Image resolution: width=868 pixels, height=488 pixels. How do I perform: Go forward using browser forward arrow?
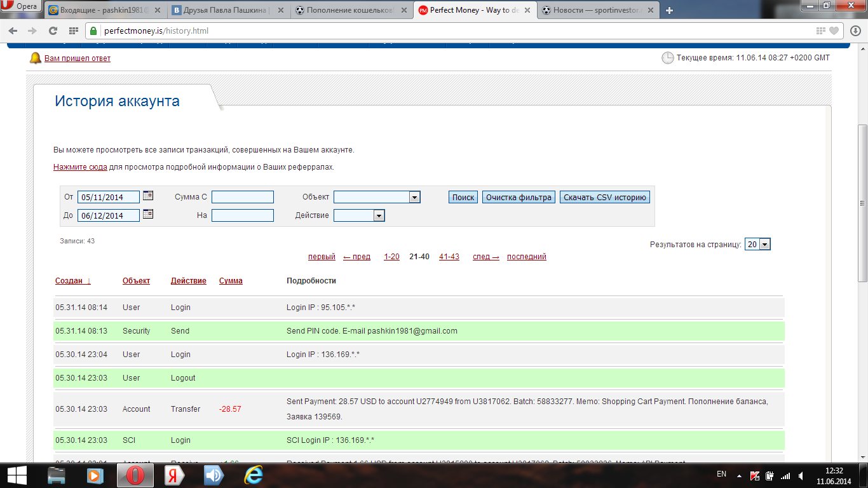coord(32,30)
